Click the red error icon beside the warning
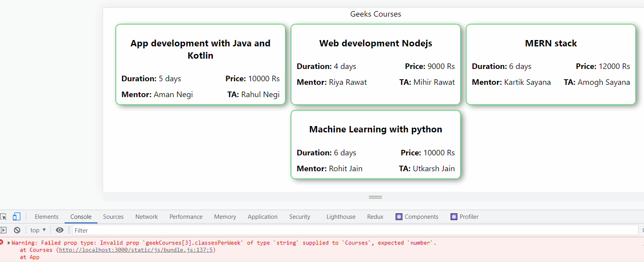This screenshot has height=262, width=644. click(x=2, y=243)
